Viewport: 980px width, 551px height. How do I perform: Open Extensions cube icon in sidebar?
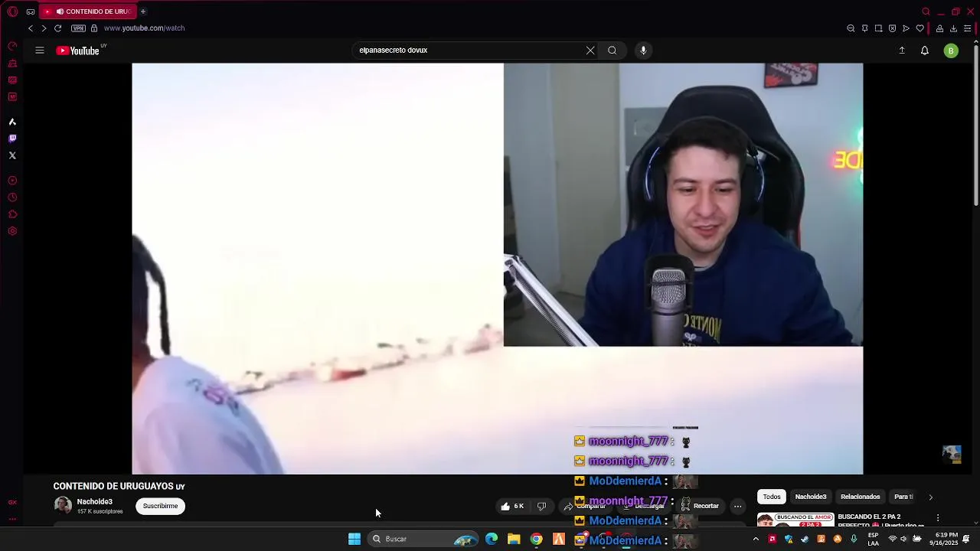point(12,214)
